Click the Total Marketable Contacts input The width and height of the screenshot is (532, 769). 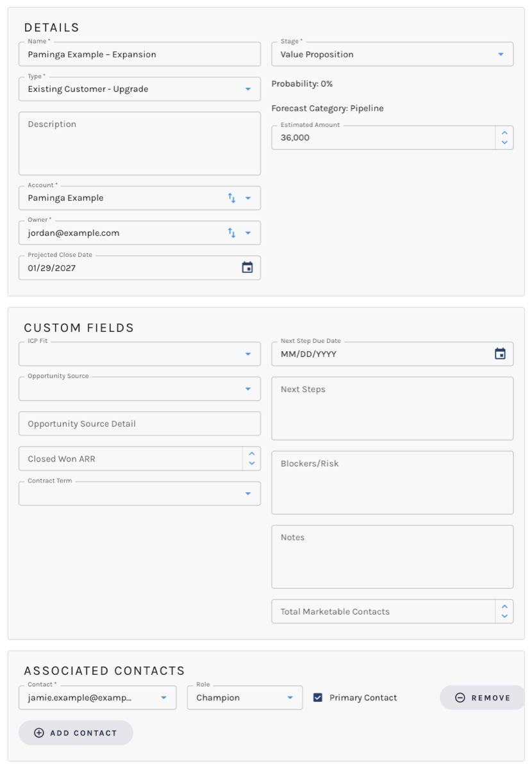(383, 611)
